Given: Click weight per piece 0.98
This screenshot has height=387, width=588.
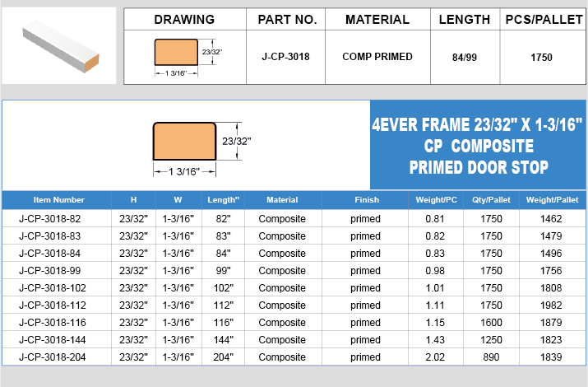Looking at the screenshot, I should pos(435,271).
